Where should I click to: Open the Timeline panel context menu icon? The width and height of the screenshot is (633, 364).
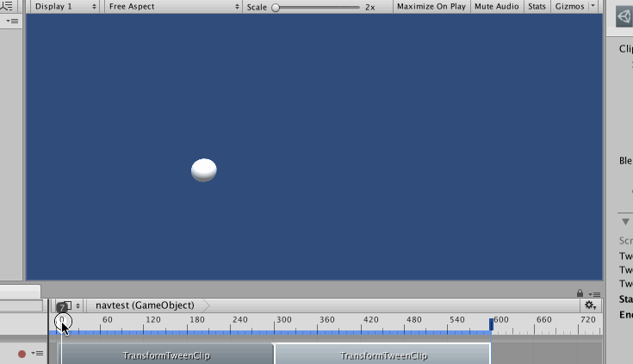click(594, 294)
